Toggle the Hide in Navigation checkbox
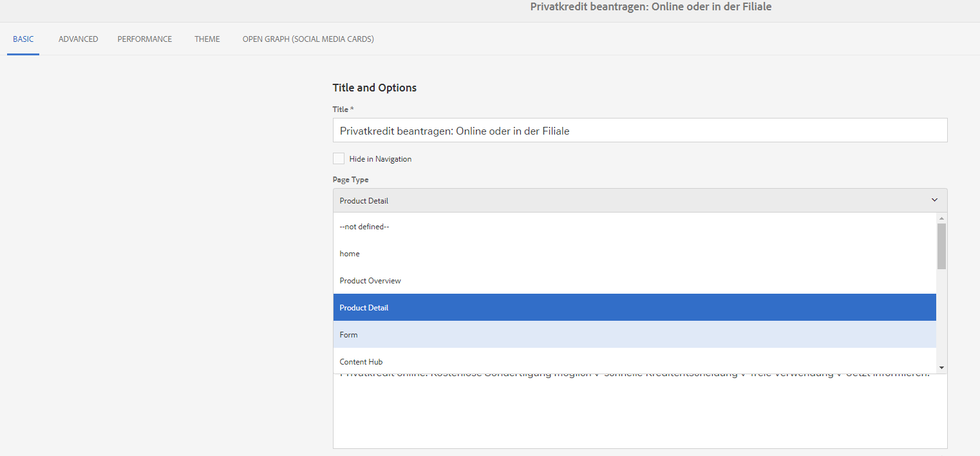Viewport: 980px width, 456px height. pos(339,158)
